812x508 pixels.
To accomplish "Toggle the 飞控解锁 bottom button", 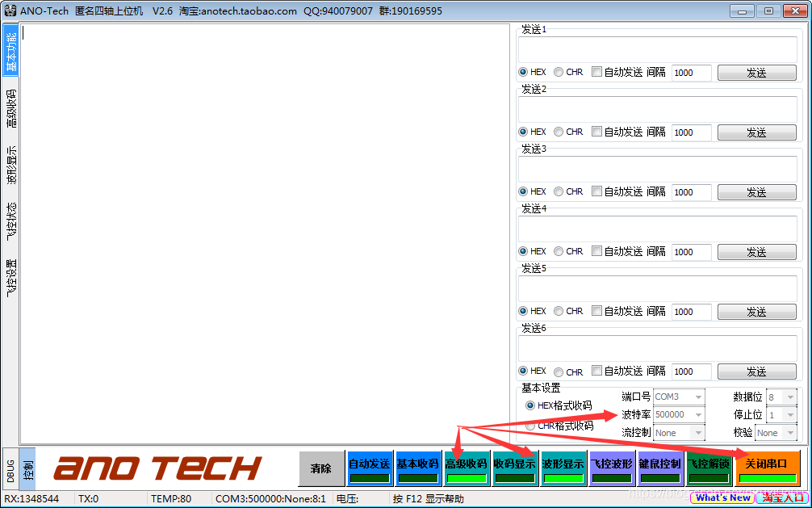I will (709, 468).
